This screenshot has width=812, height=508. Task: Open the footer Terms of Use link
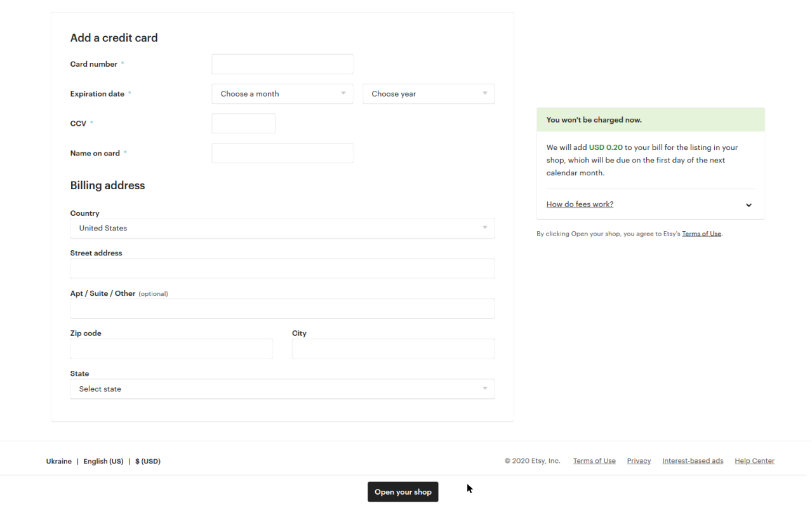click(594, 461)
